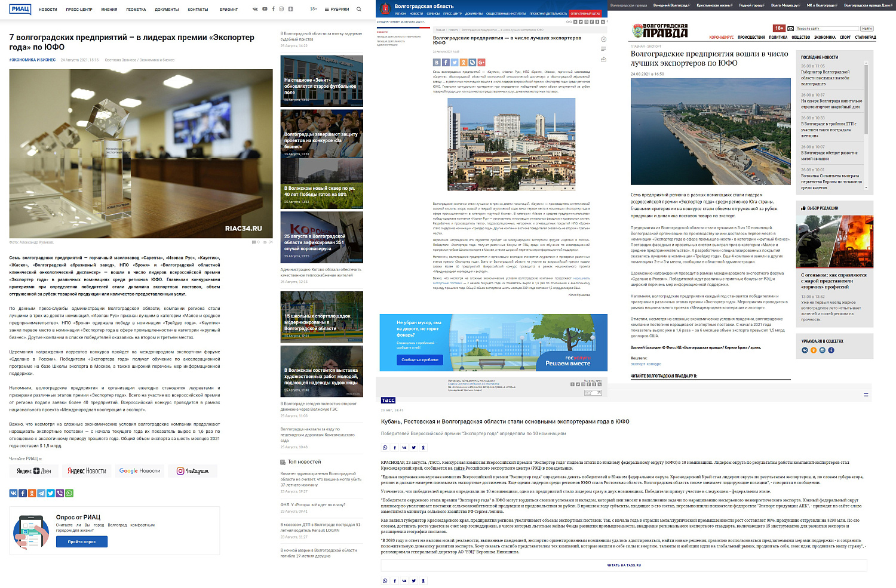Image resolution: width=896 pixels, height=588 pixels.
Task: Follow РИАЦ on Яндекс Дзен button
Action: pos(33,471)
